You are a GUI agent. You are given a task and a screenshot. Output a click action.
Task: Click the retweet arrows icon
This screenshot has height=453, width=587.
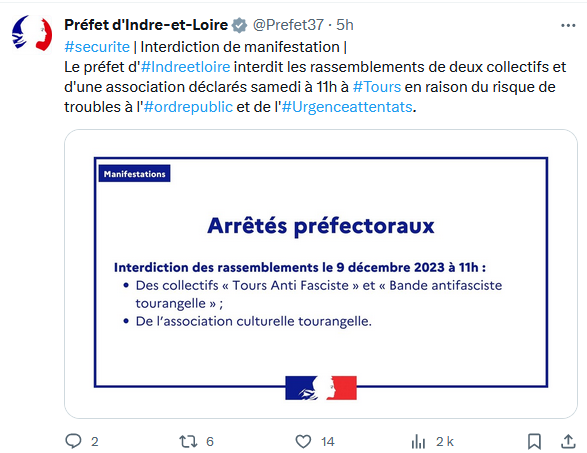[188, 441]
